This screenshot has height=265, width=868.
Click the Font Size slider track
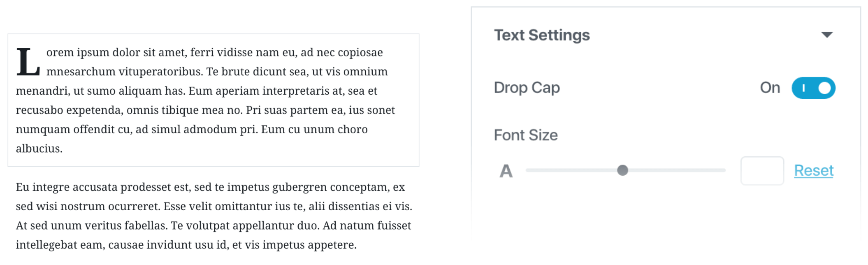point(679,170)
